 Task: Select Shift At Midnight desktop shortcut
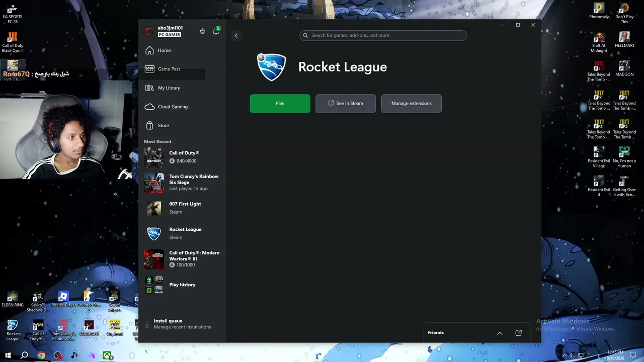tap(599, 43)
